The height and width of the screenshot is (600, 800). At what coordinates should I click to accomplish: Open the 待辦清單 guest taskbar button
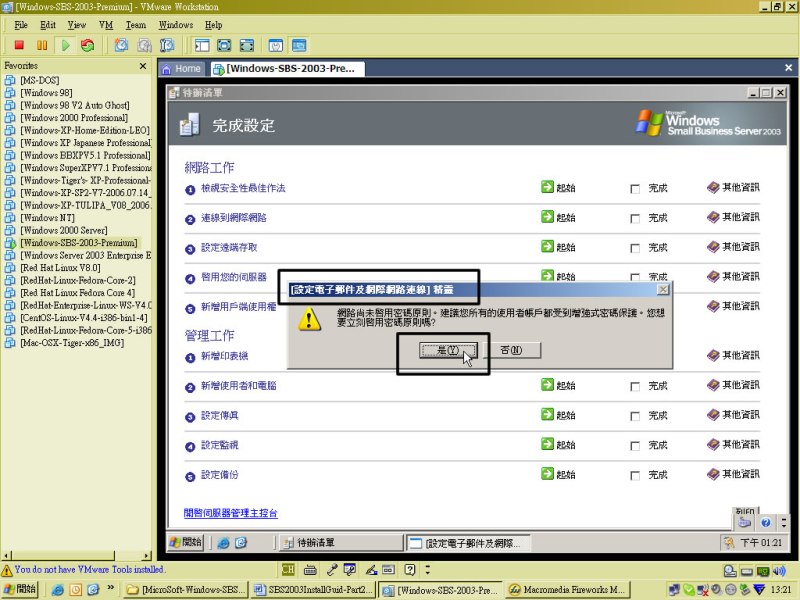tap(341, 542)
